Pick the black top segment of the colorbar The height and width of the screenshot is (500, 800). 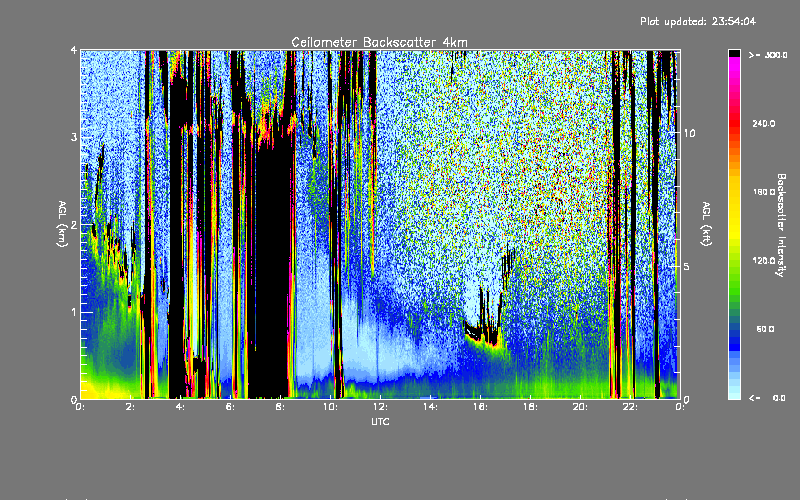click(x=734, y=54)
